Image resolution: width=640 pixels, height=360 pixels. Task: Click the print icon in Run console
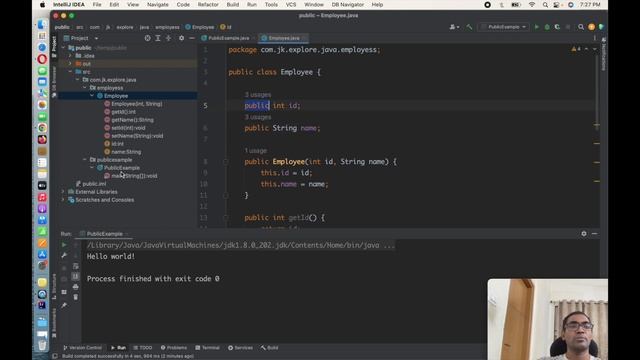[76, 287]
